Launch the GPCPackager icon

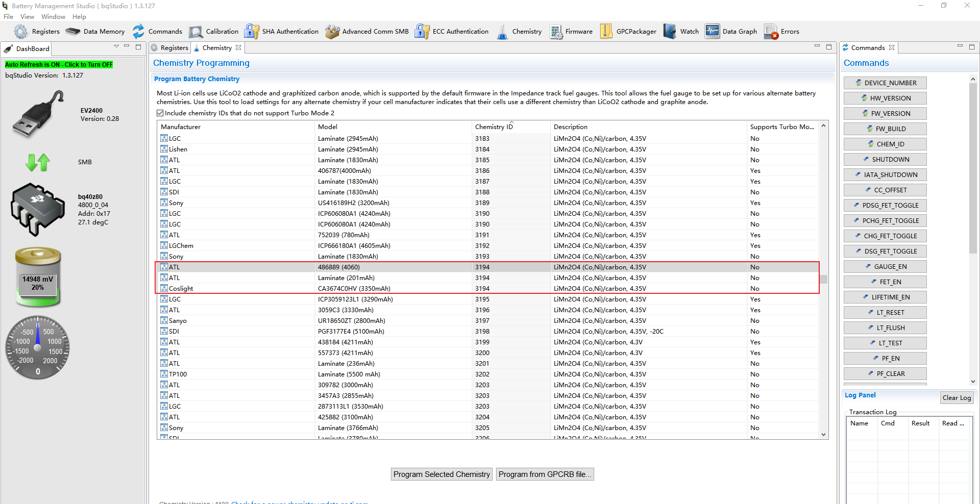606,32
